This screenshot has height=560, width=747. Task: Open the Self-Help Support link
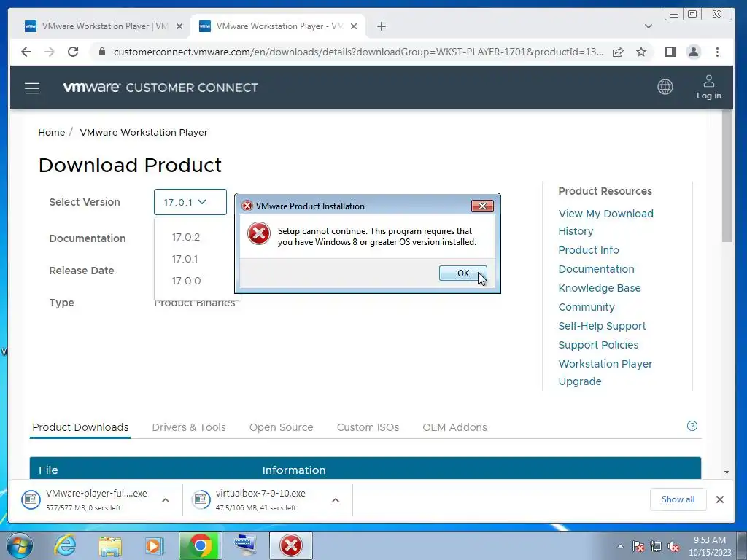pos(602,326)
